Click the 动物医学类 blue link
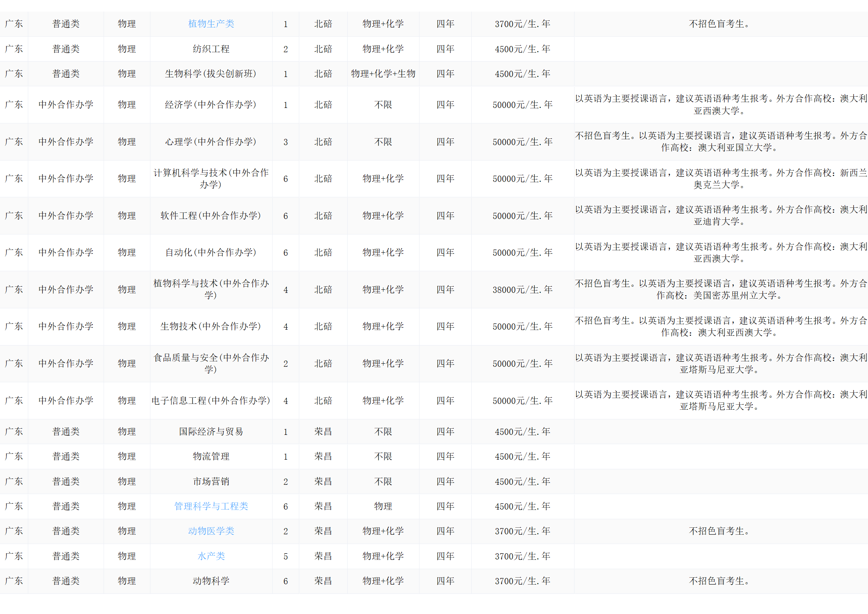This screenshot has width=868, height=614. [x=211, y=531]
